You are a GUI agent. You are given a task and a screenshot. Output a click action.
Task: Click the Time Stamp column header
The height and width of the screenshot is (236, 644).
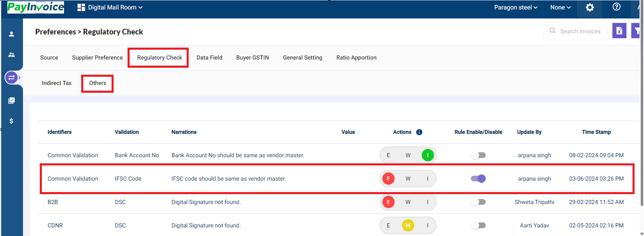(596, 132)
